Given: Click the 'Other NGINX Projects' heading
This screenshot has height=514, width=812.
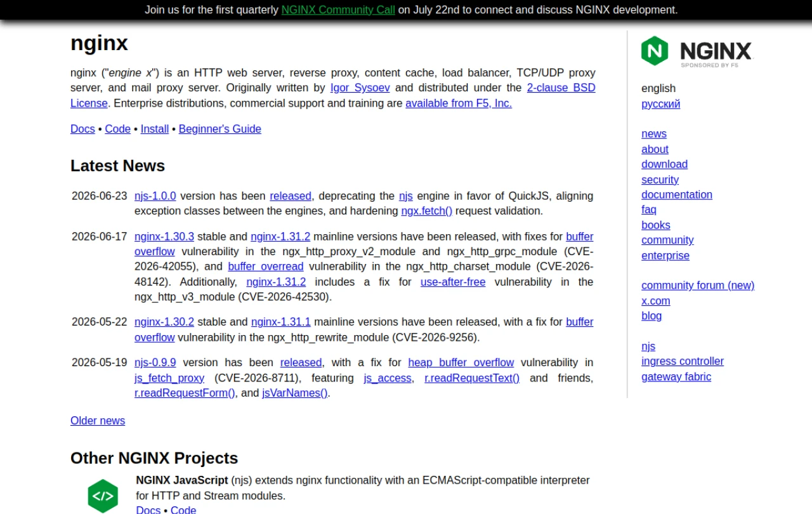Looking at the screenshot, I should [154, 458].
